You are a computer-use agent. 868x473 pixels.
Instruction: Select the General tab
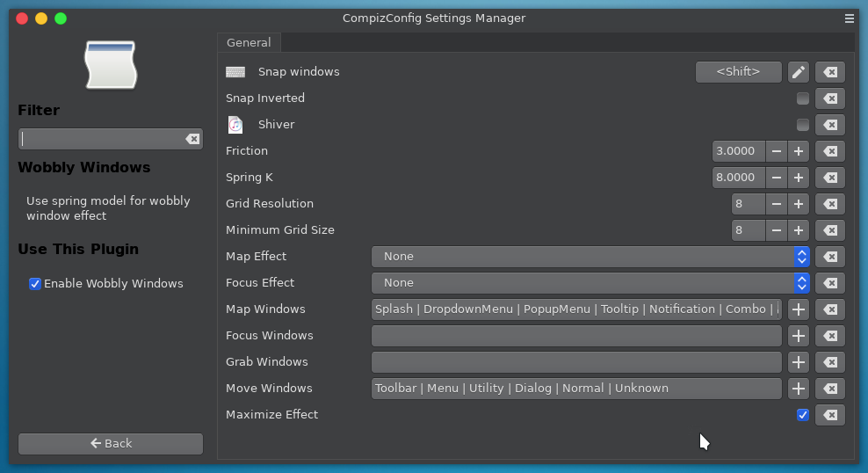tap(249, 42)
